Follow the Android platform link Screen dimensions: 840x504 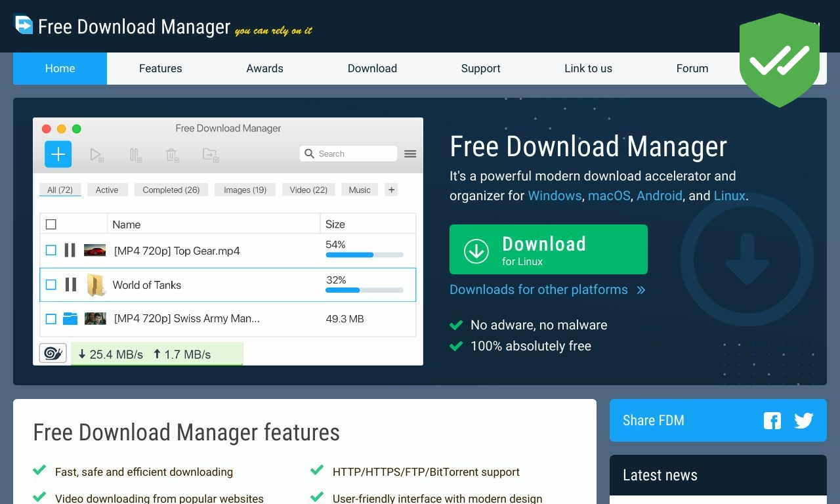point(660,196)
